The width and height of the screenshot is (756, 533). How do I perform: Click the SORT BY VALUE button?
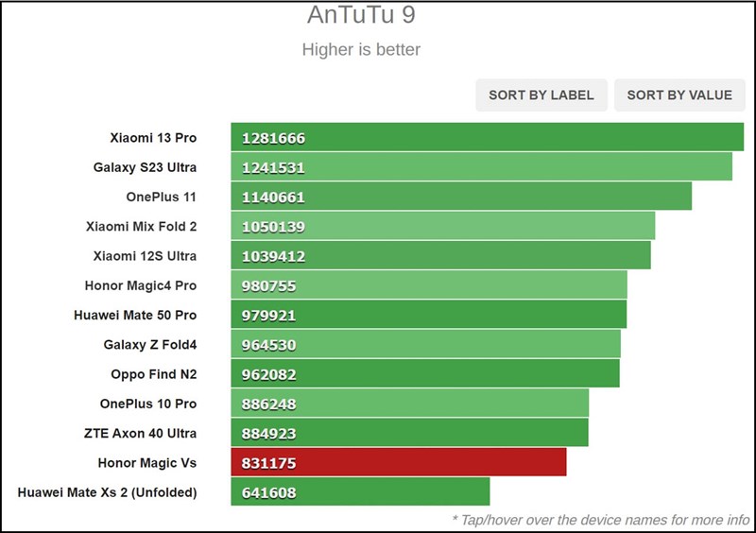(679, 95)
